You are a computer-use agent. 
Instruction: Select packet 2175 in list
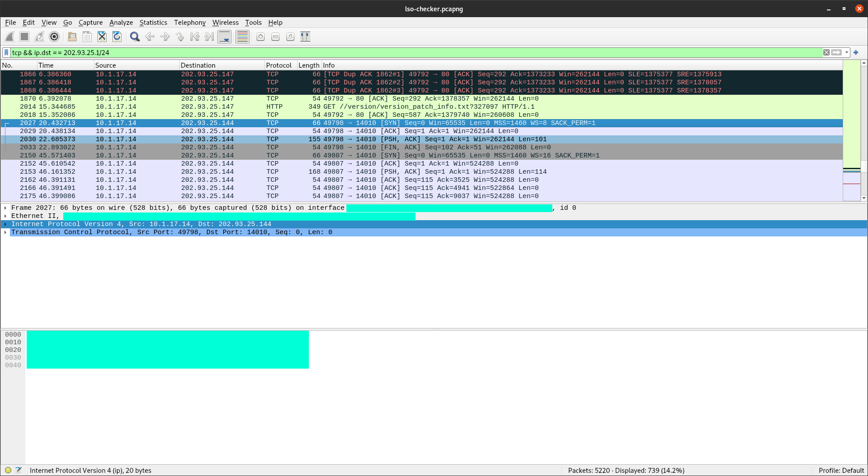point(421,196)
